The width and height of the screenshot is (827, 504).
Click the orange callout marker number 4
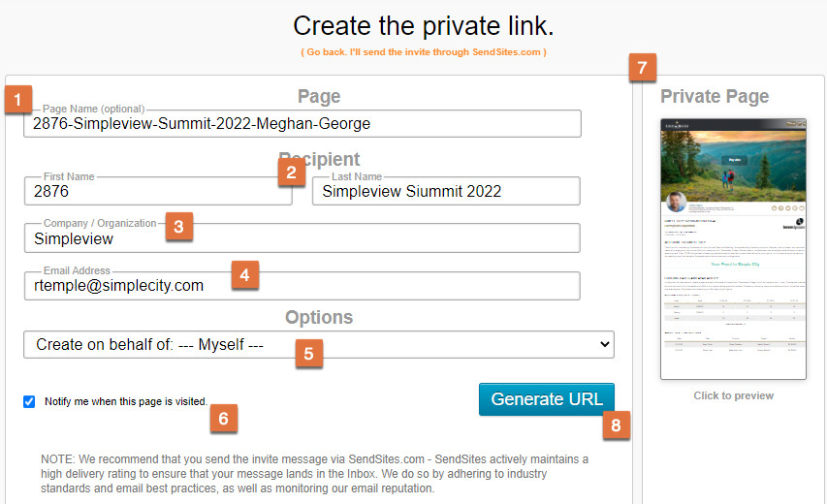pos(244,274)
